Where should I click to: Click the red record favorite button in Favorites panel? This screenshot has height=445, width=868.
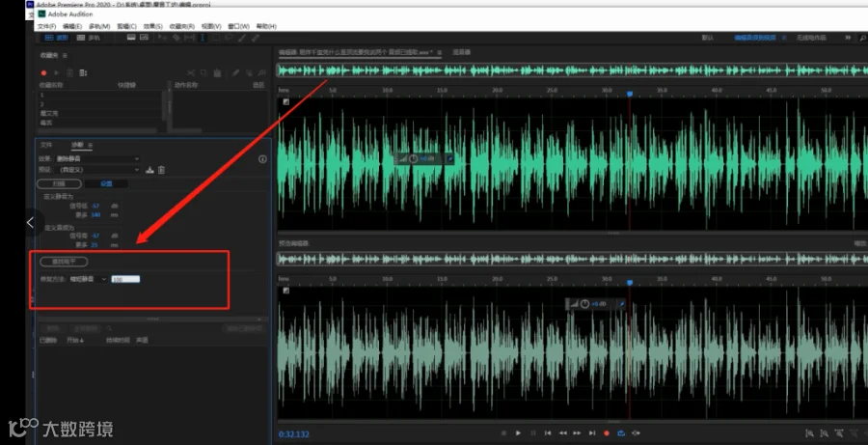pyautogui.click(x=43, y=73)
